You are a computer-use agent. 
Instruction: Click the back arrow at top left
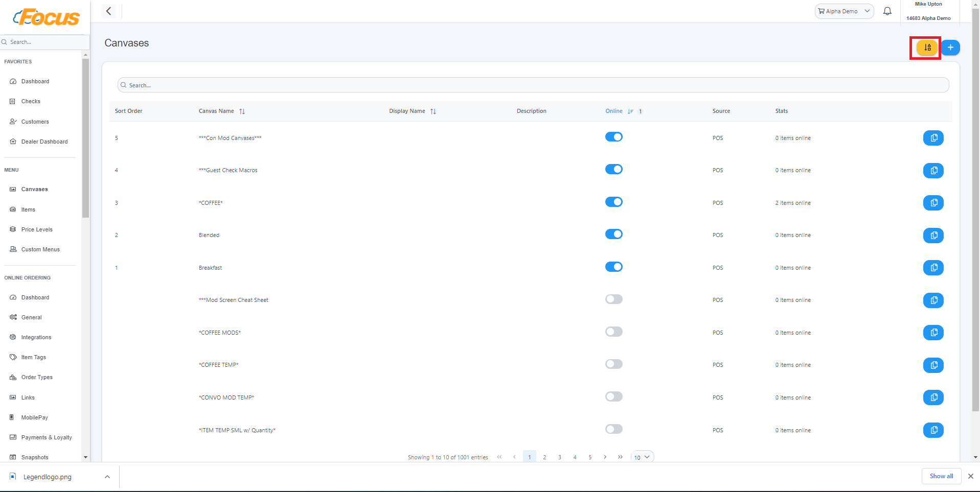[x=108, y=11]
